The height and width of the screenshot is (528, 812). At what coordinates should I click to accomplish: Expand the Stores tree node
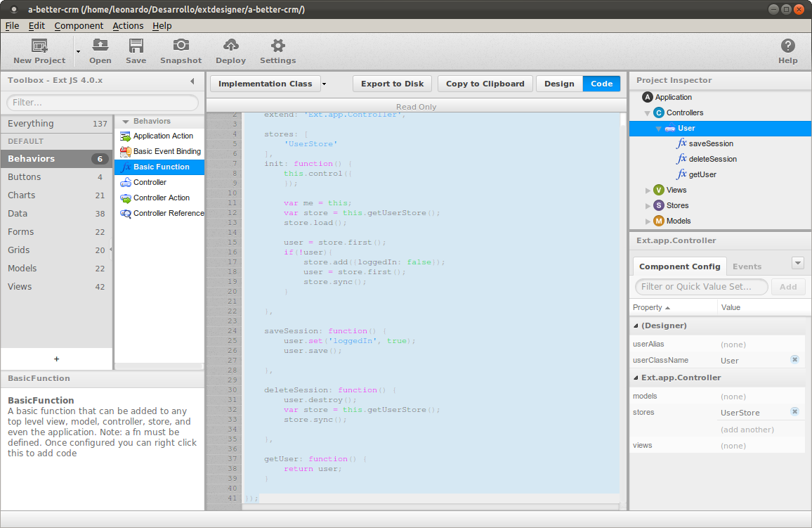point(648,206)
